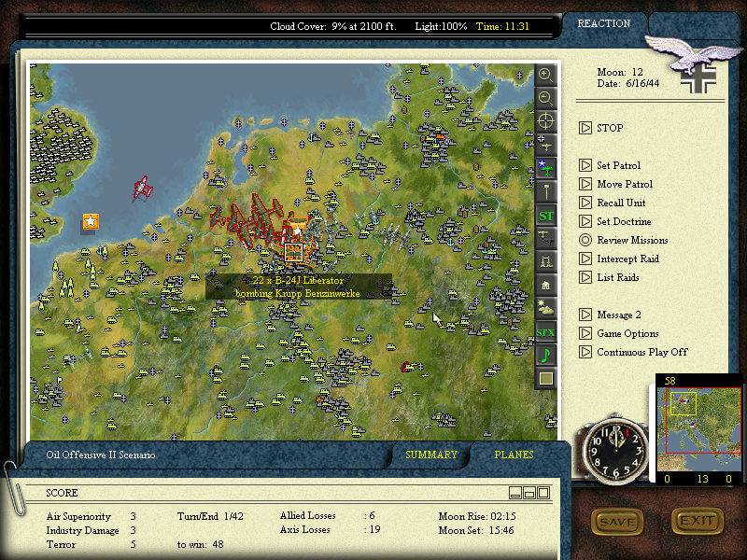Open Game Options via its arrow
Viewport: 747px width, 560px height.
[585, 333]
